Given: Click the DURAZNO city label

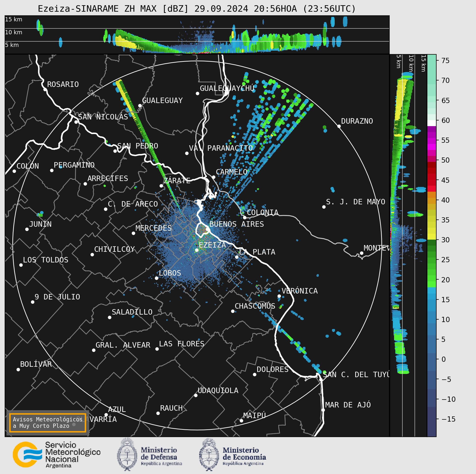Looking at the screenshot, I should (x=357, y=121).
